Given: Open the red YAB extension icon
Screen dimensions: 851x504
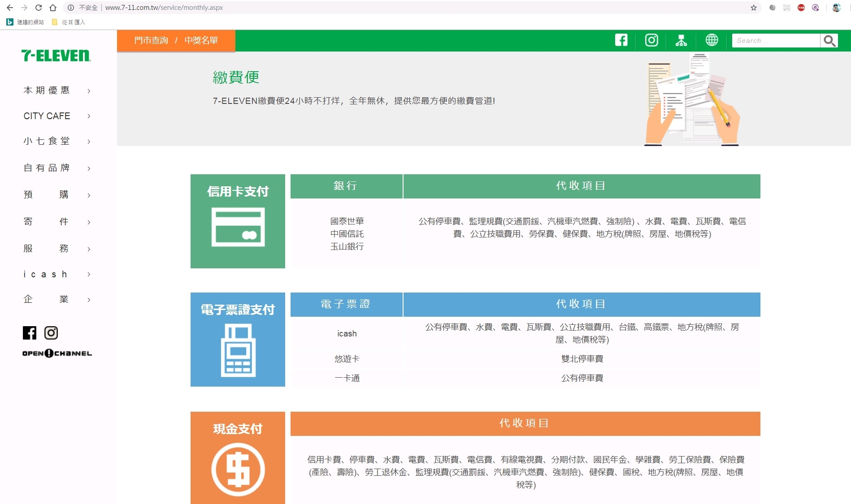Looking at the screenshot, I should 801,8.
